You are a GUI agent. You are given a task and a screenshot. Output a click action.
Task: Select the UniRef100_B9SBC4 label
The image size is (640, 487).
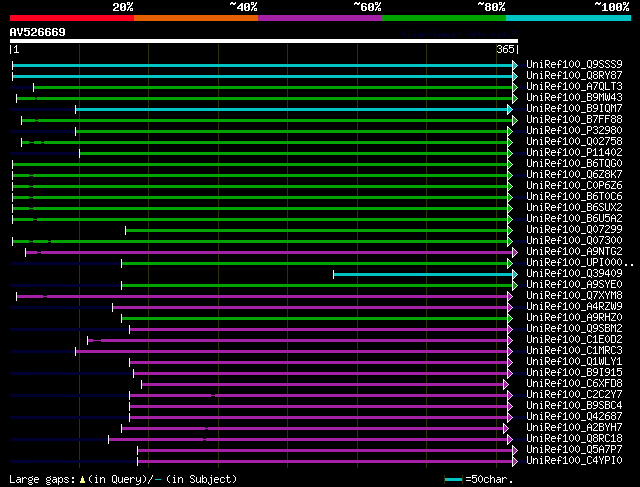(574, 406)
